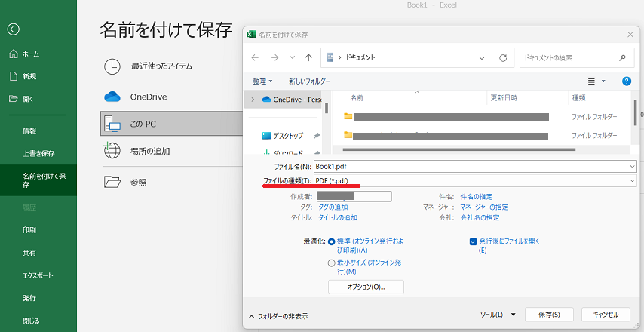644x332 pixels.
Task: Open the ファイル名 dropdown arrow
Action: click(x=633, y=167)
